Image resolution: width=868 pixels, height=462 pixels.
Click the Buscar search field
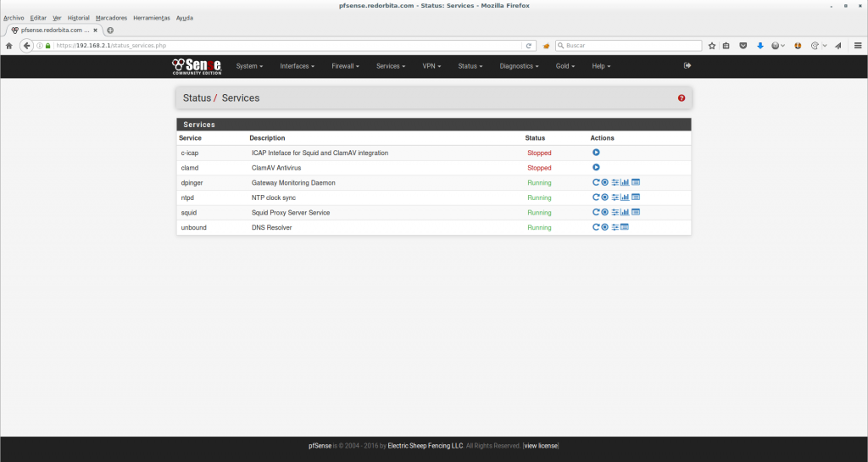632,46
